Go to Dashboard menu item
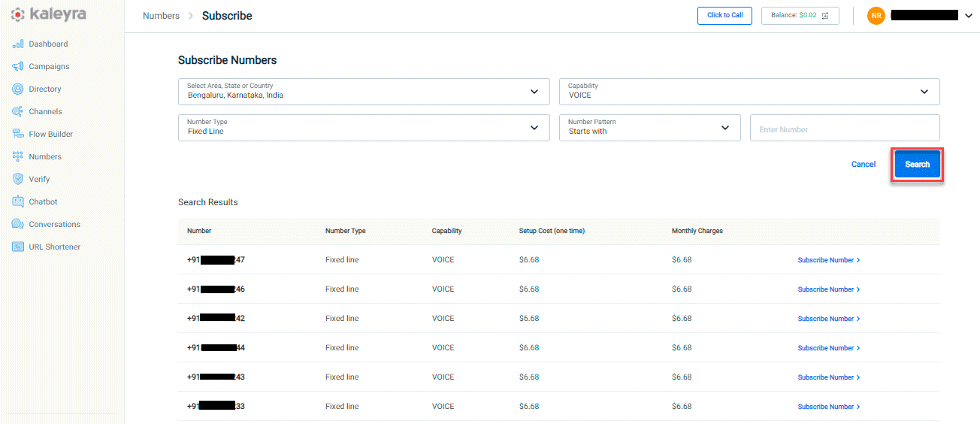The height and width of the screenshot is (424, 980). click(48, 44)
